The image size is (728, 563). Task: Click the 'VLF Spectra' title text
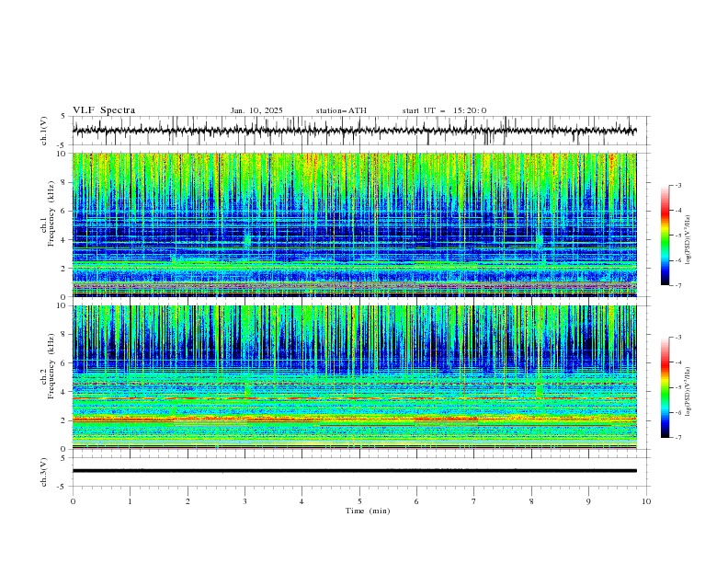104,110
